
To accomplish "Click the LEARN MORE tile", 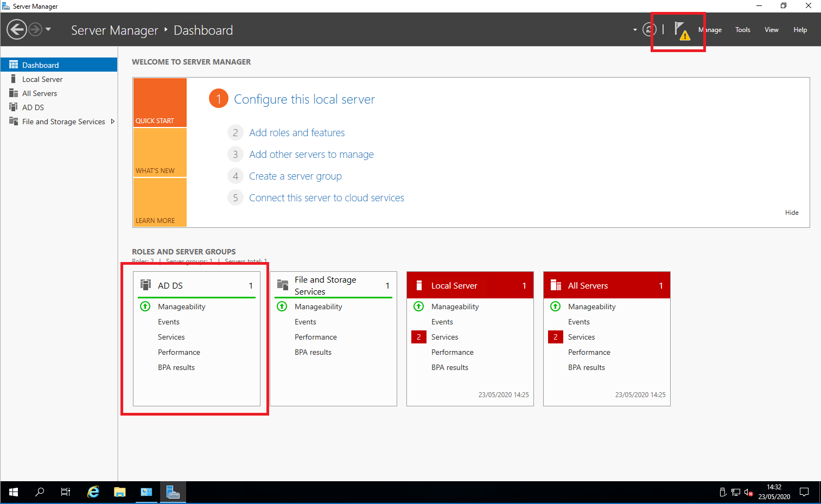I will point(160,202).
